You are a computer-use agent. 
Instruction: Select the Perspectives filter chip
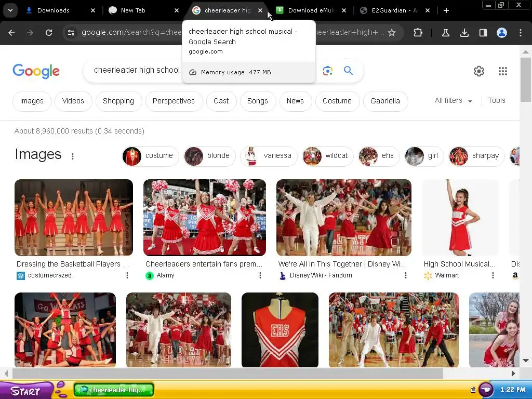click(174, 101)
